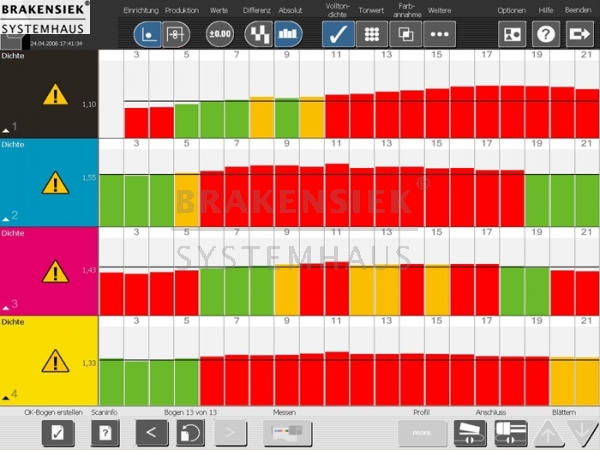Click the warning icon in magenta channel 3

coord(55,272)
